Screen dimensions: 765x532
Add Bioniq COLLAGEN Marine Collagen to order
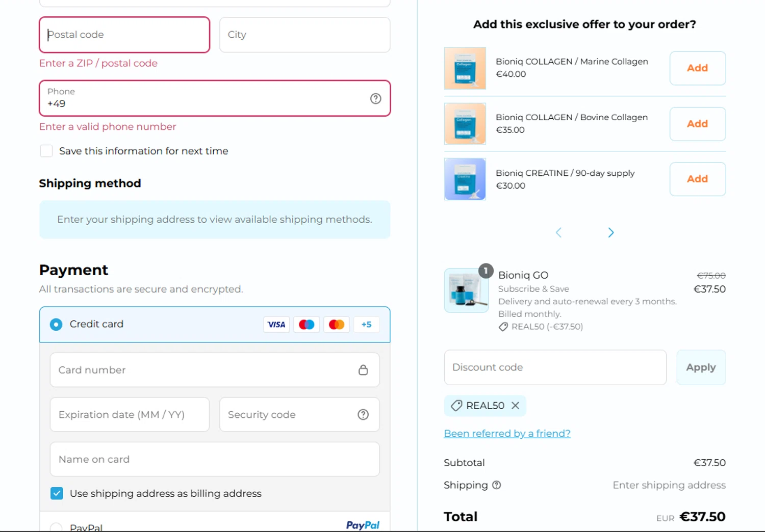698,68
